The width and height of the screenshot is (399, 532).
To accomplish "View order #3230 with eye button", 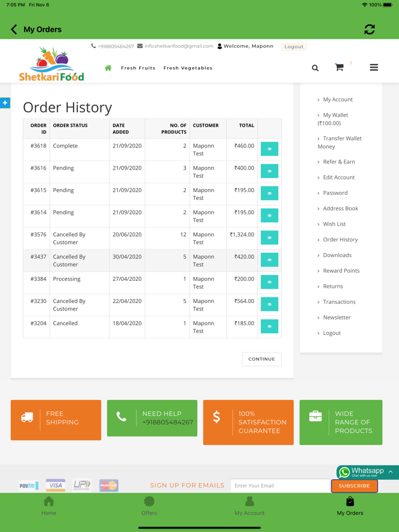I will (x=269, y=304).
